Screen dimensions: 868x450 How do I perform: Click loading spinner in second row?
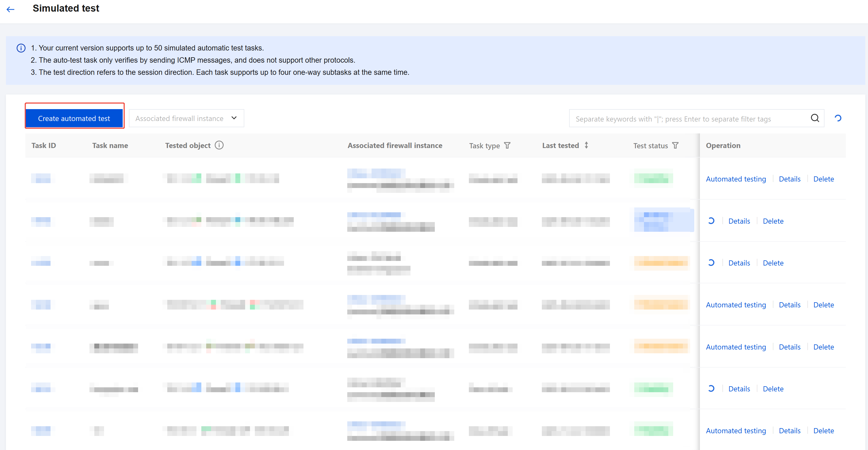point(711,221)
